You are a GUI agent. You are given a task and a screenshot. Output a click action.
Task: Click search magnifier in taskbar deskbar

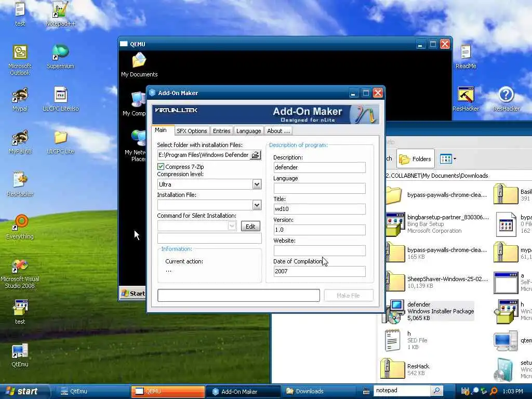[x=436, y=391]
